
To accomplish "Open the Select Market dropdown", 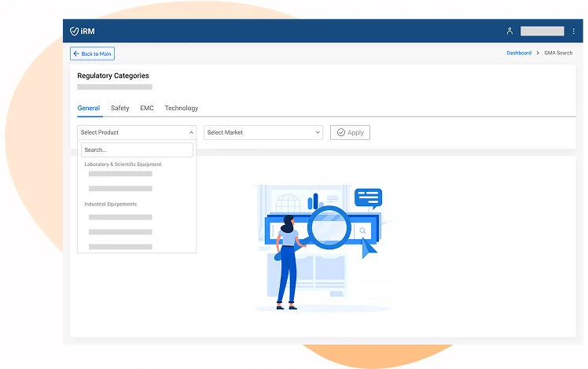I will 263,132.
